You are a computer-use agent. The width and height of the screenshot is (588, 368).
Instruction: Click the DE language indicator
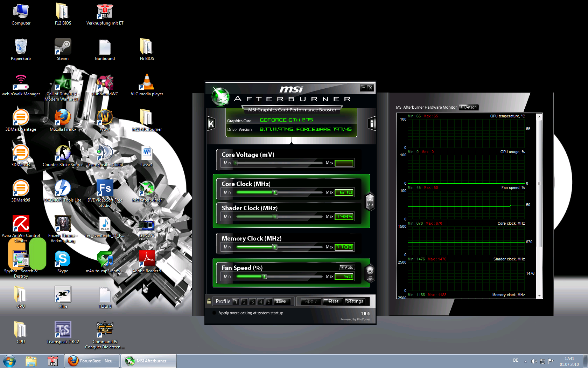[516, 360]
